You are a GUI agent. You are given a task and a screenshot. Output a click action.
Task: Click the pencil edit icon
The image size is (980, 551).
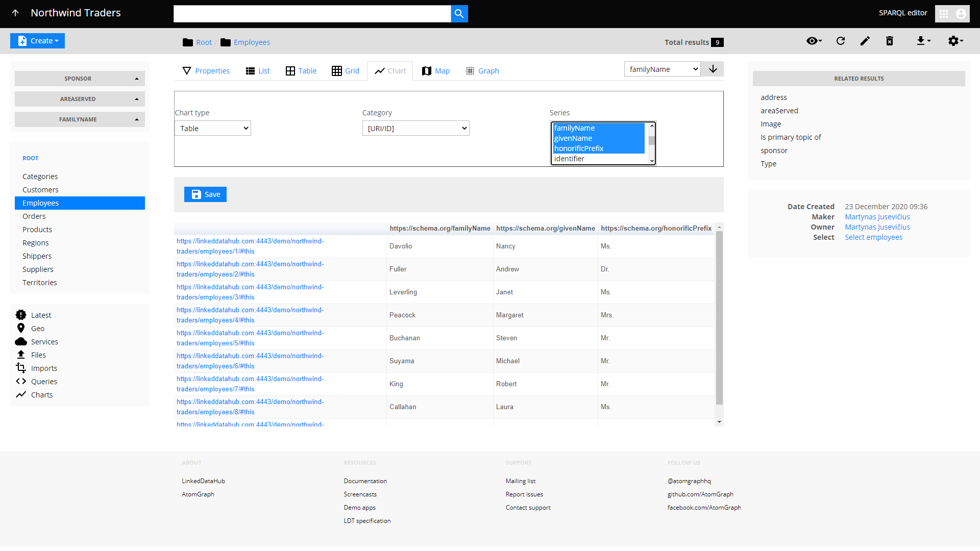point(865,41)
